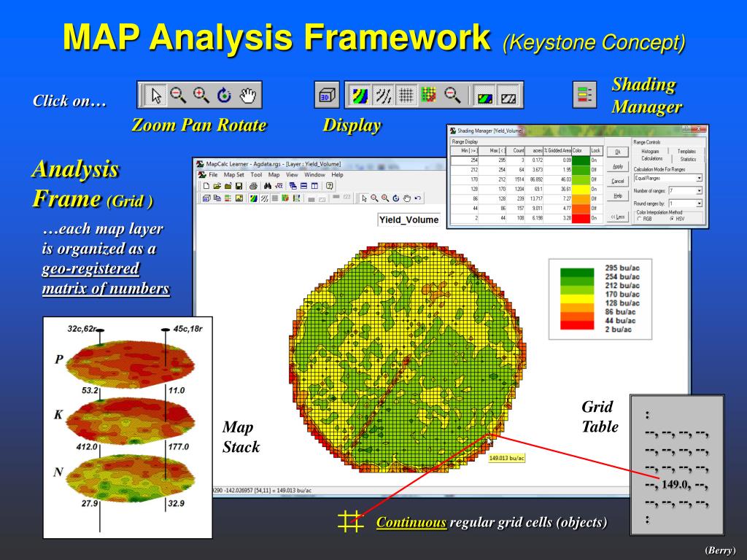The height and width of the screenshot is (560, 747).
Task: Click the contour lines icon in enlarged Display strip
Action: pyautogui.click(x=382, y=96)
